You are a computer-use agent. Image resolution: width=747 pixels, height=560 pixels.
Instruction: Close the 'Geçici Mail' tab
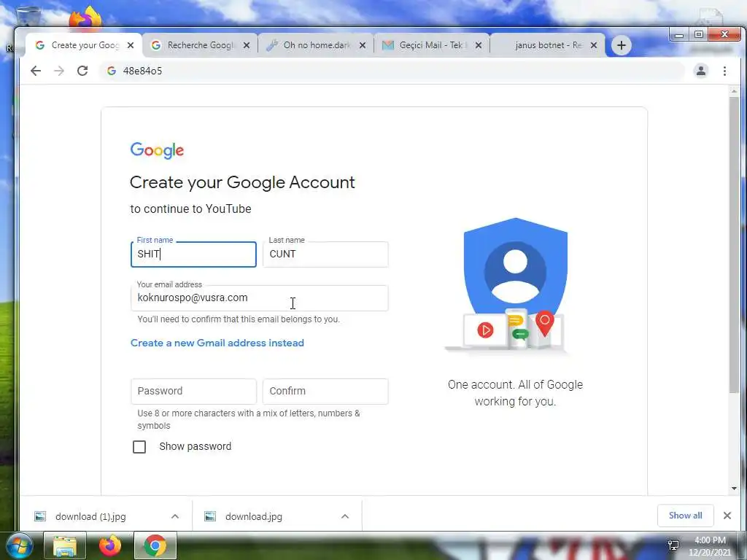click(479, 45)
